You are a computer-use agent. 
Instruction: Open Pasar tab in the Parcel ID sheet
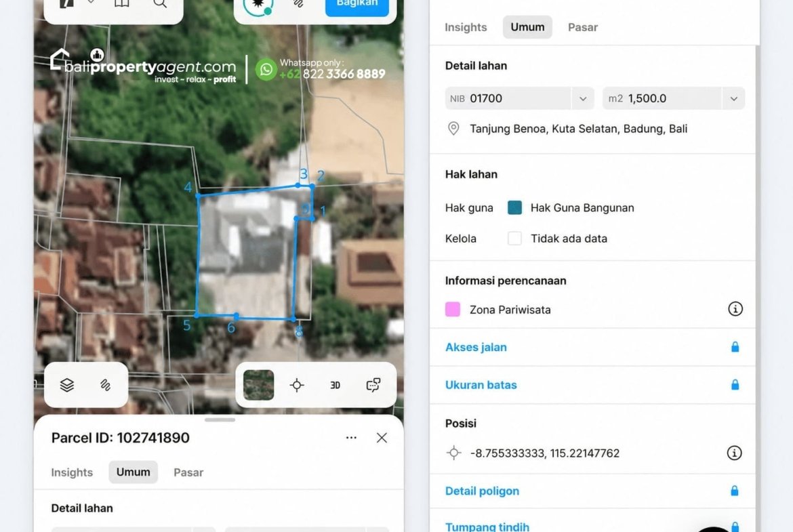188,472
